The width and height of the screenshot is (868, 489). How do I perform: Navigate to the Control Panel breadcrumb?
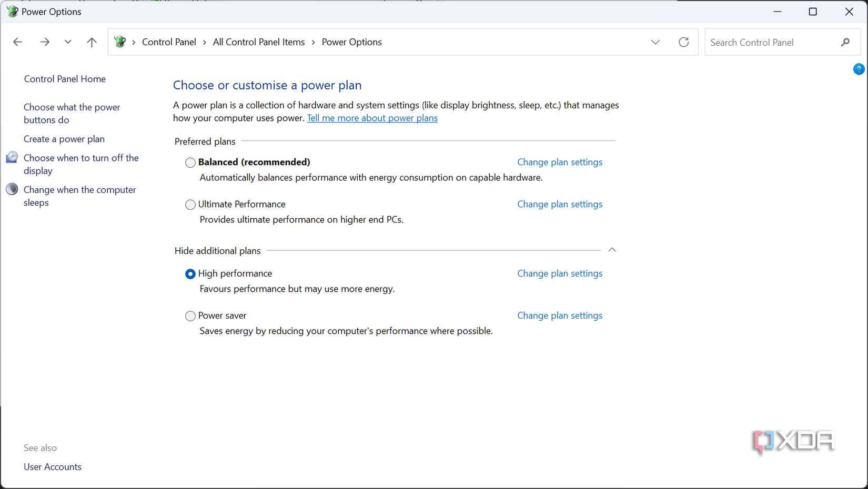(169, 42)
